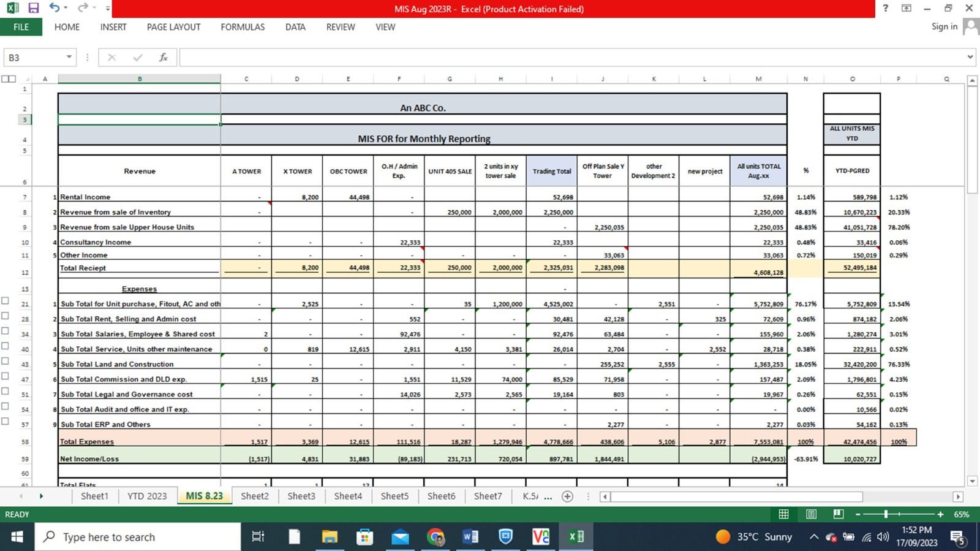Click the formula bar Enter checkmark
Image resolution: width=980 pixels, height=551 pixels.
(138, 57)
